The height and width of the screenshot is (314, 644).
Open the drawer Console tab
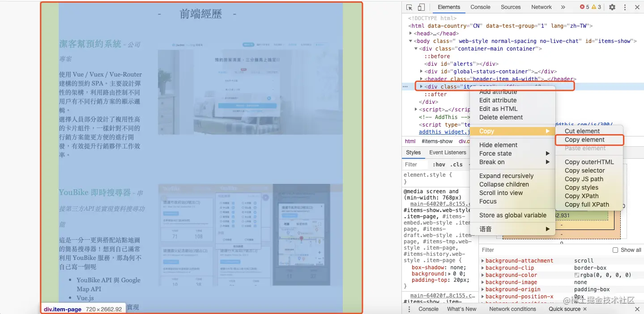(428, 309)
